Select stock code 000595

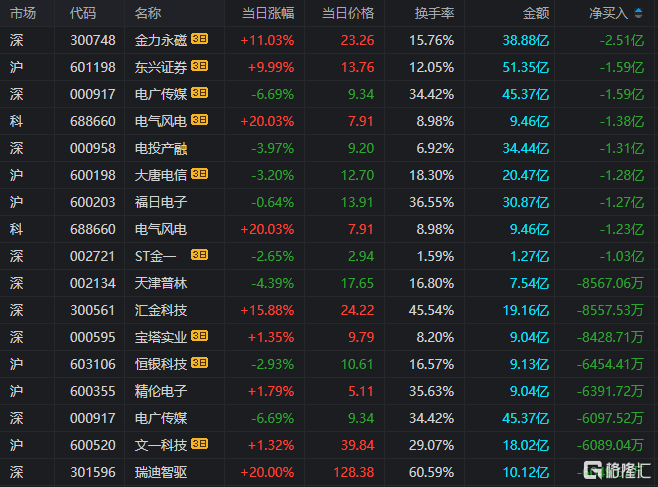click(x=93, y=337)
